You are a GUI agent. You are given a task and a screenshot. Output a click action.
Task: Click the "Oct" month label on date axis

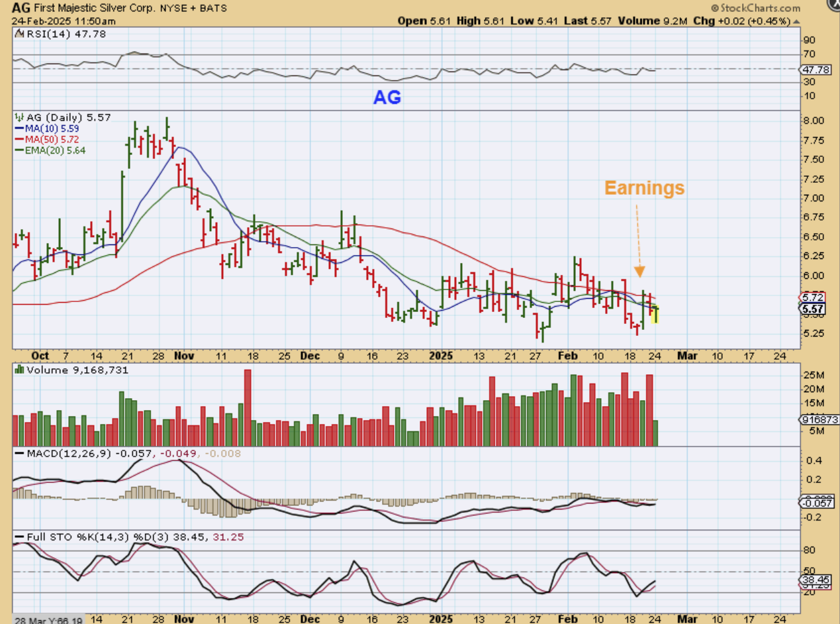(40, 356)
